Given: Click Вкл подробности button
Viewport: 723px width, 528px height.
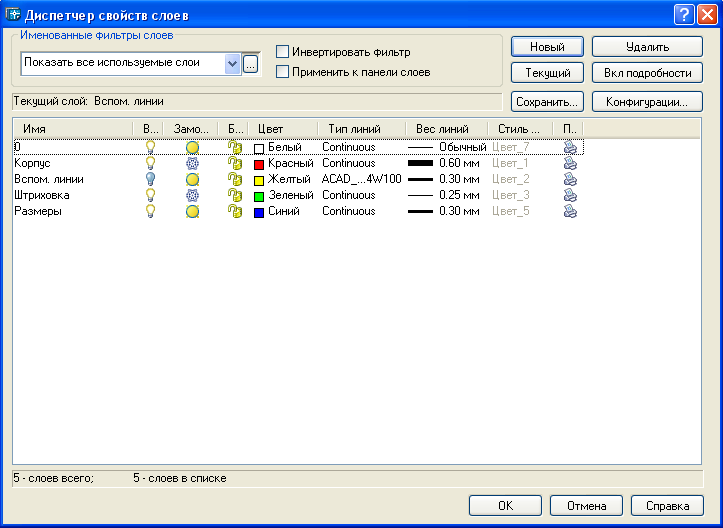Looking at the screenshot, I should [x=647, y=73].
